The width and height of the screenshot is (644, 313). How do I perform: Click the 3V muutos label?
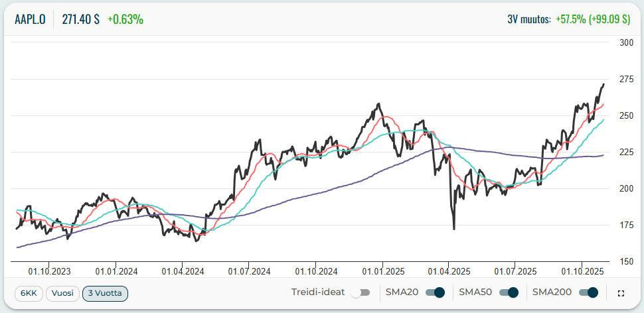pos(528,19)
